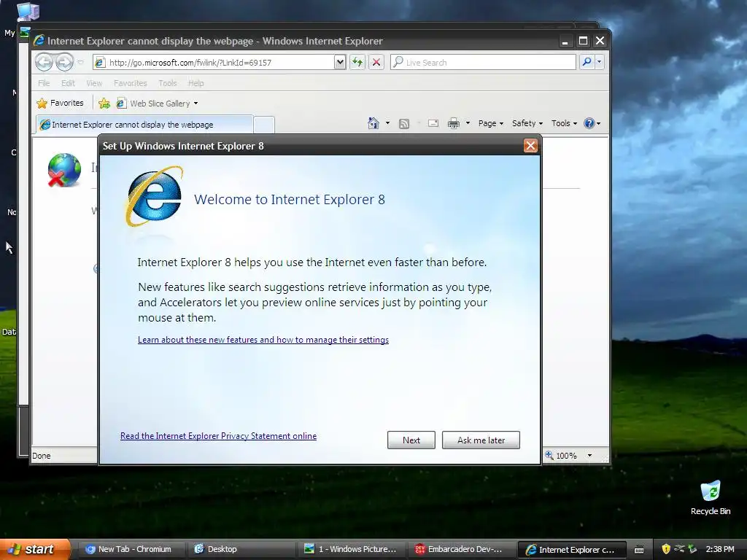Click the Back navigation arrow in Internet Explorer
747x560 pixels.
coord(44,63)
